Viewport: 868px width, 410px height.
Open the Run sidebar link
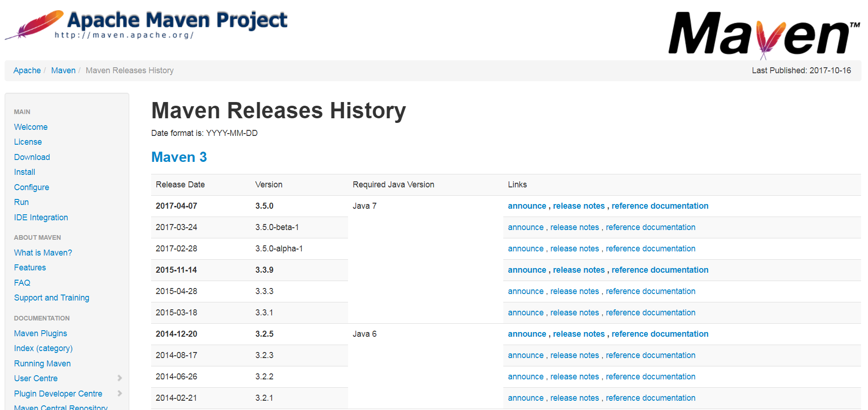click(x=21, y=202)
